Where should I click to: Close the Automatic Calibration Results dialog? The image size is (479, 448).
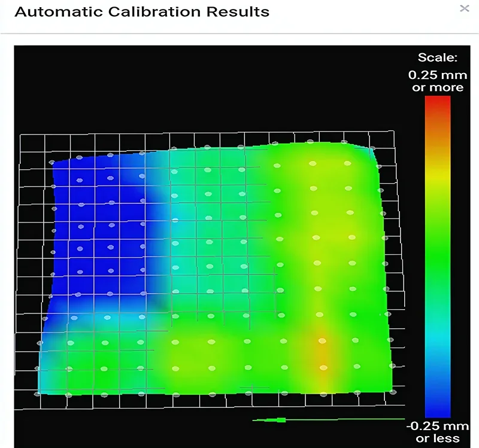pyautogui.click(x=465, y=9)
